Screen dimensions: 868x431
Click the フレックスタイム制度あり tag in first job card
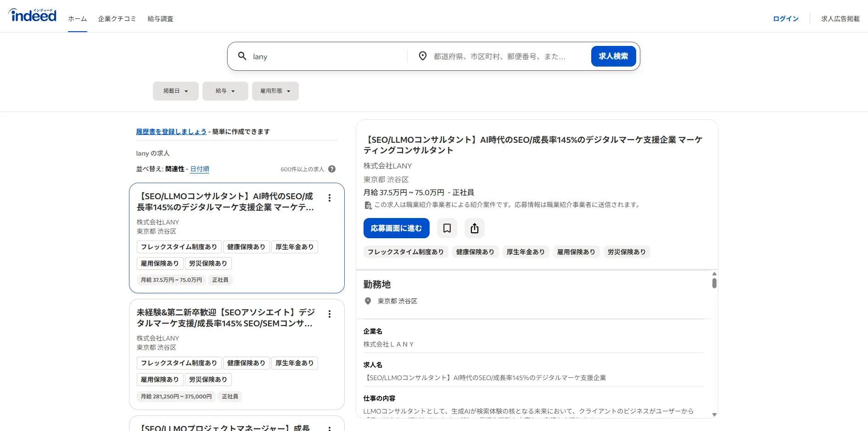179,247
